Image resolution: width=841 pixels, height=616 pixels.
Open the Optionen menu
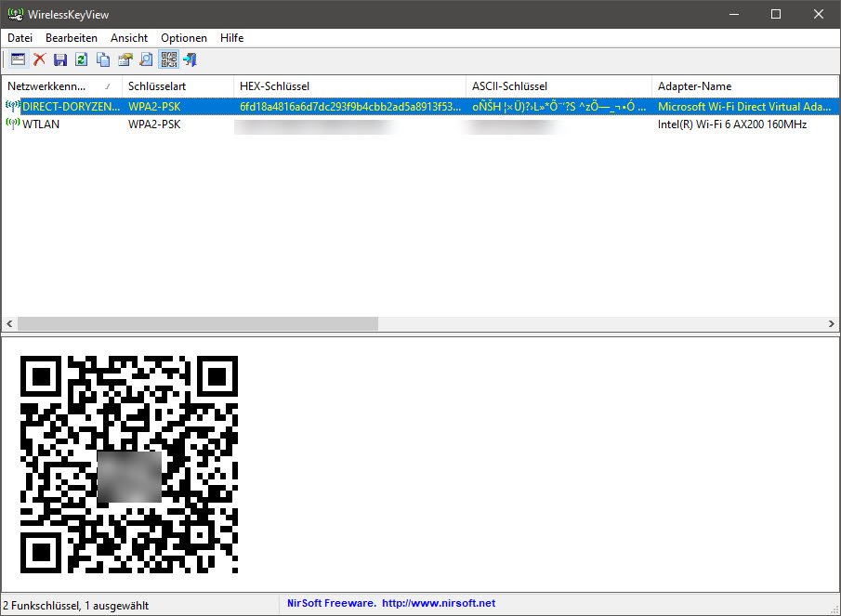pos(184,38)
